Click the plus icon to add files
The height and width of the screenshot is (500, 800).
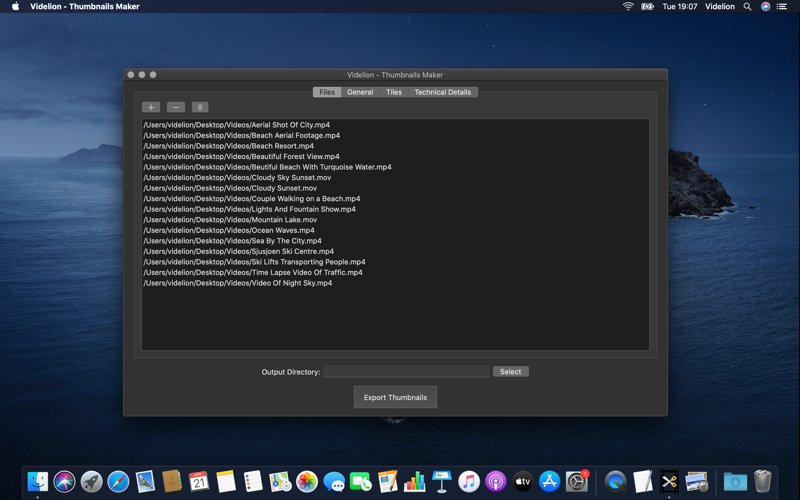pyautogui.click(x=151, y=107)
